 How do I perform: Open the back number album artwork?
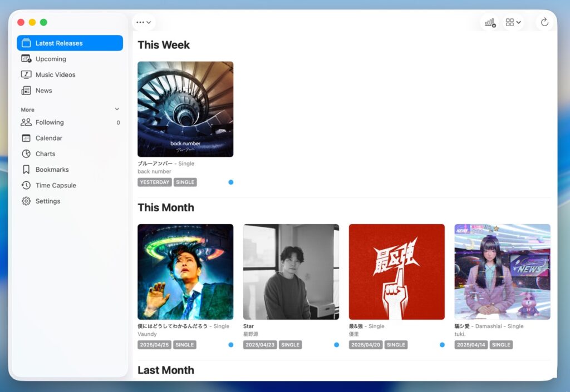click(x=185, y=109)
